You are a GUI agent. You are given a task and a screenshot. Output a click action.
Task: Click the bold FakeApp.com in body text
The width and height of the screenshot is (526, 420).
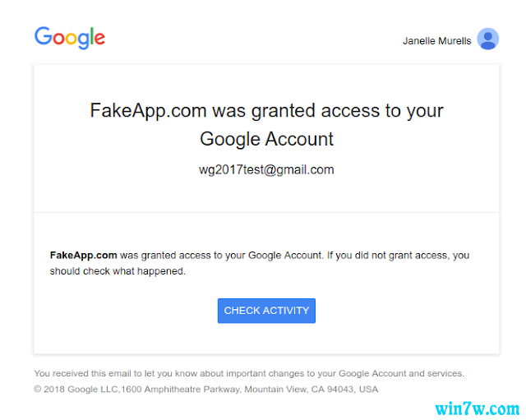84,256
